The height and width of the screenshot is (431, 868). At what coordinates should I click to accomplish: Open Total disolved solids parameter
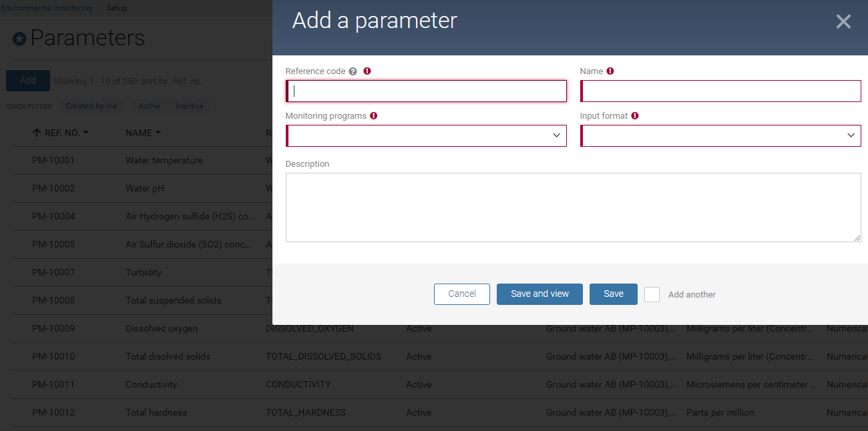click(x=168, y=357)
